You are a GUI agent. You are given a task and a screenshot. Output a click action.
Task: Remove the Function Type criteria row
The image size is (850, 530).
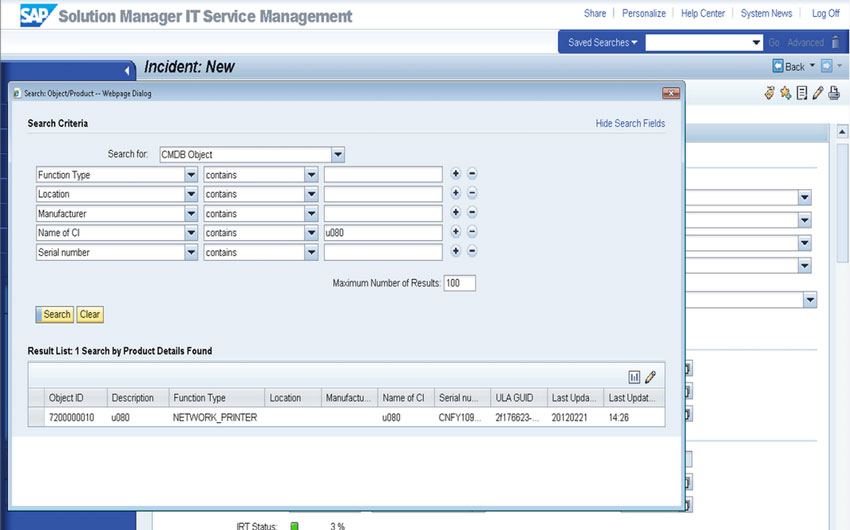[x=472, y=174]
